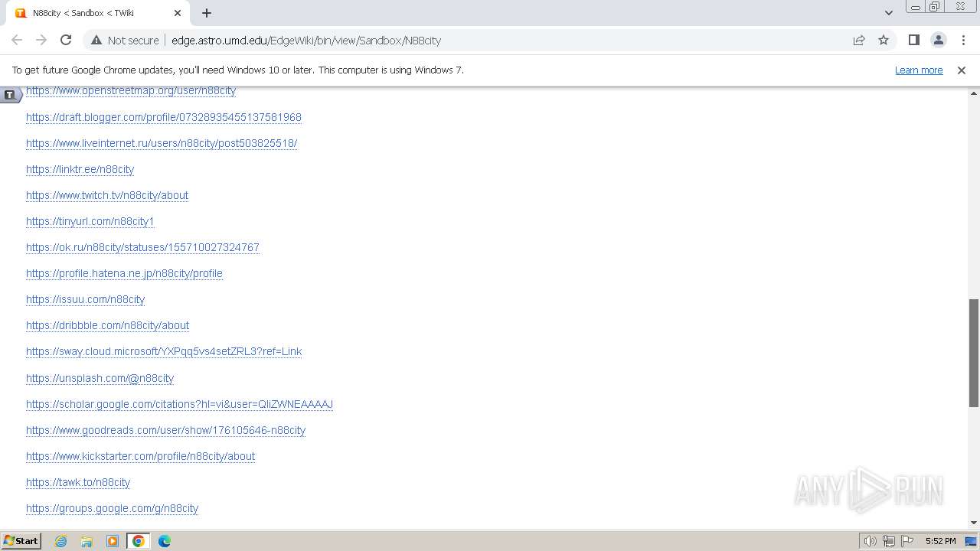Click the 5:52 PM system clock

coord(940,541)
